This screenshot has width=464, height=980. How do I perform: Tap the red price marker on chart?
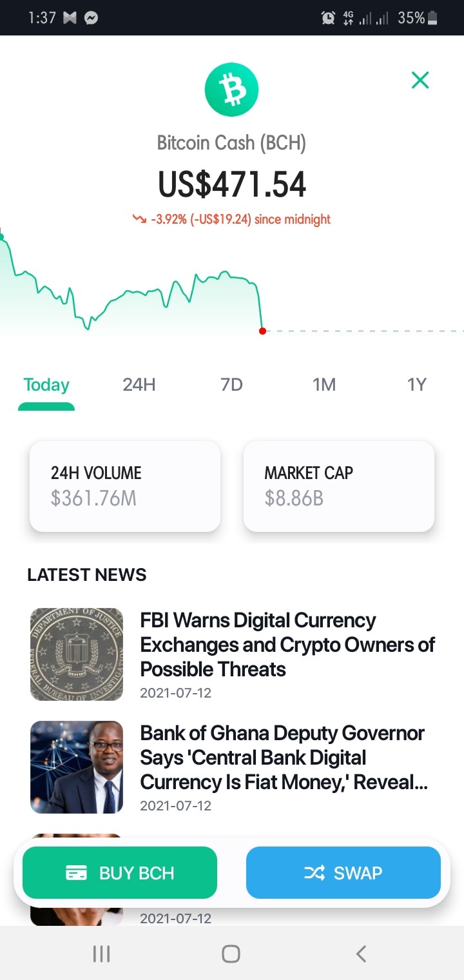(x=262, y=331)
